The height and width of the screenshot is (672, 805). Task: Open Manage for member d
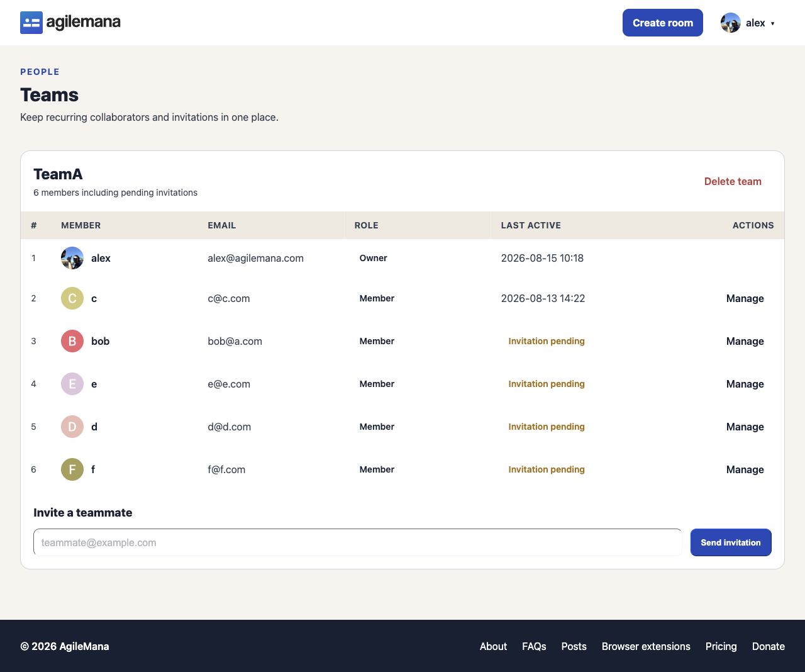[x=745, y=427]
